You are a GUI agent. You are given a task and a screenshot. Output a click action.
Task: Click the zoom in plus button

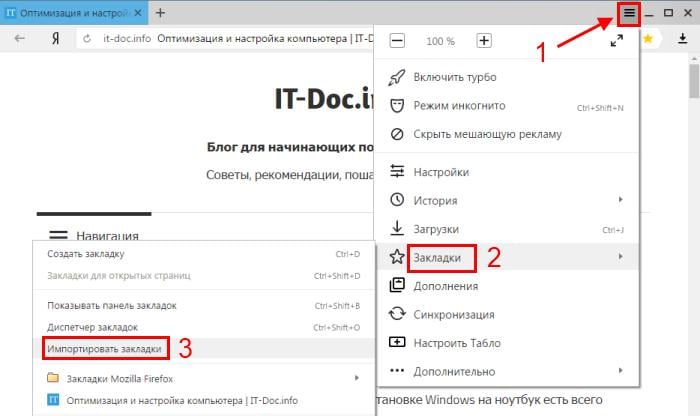[x=484, y=41]
